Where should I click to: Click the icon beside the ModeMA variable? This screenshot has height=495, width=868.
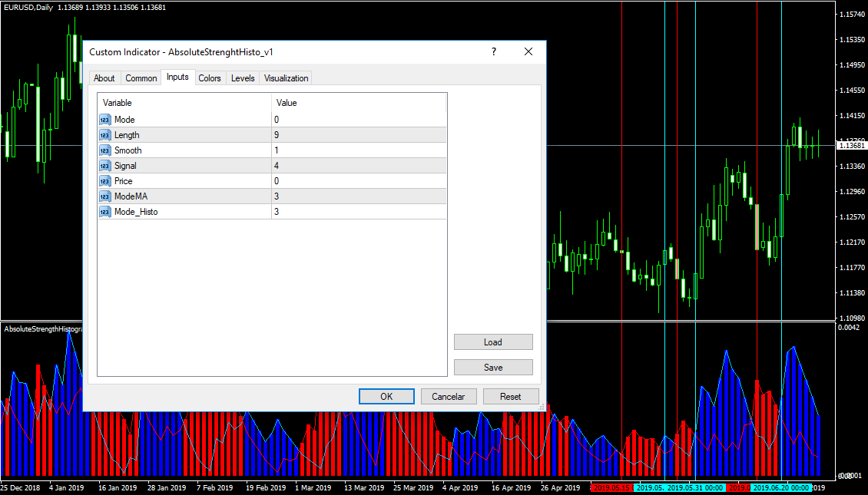105,196
